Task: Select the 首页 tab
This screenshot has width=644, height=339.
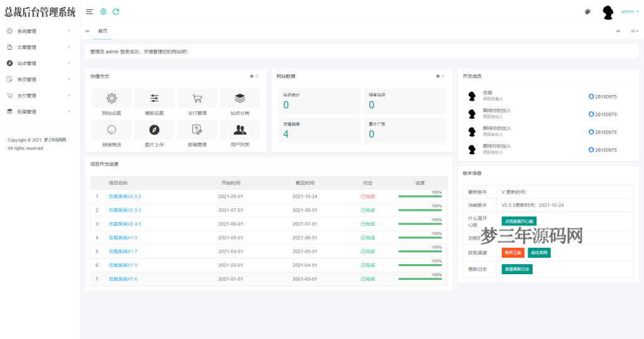Action: click(x=103, y=31)
